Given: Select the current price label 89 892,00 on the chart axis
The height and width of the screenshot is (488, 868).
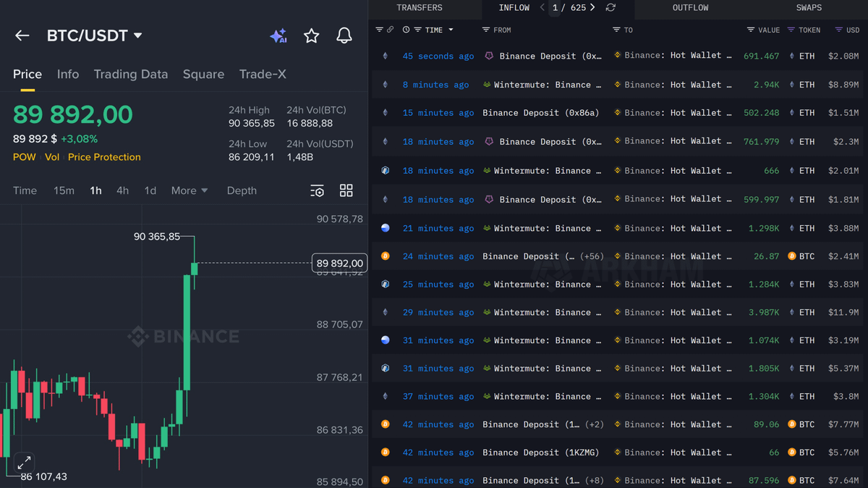Looking at the screenshot, I should pos(339,263).
